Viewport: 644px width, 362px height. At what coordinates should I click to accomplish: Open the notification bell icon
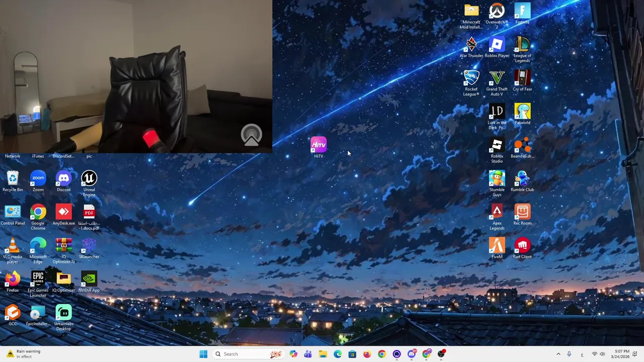[x=635, y=354]
